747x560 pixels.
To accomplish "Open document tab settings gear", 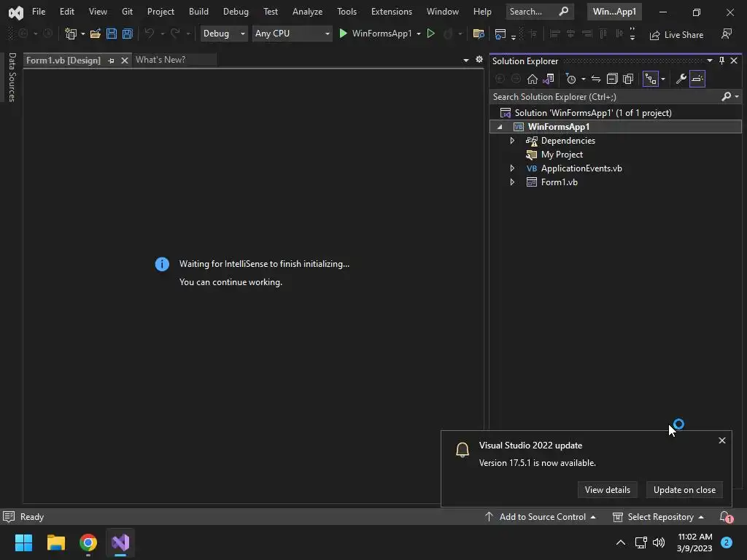I will [x=479, y=60].
